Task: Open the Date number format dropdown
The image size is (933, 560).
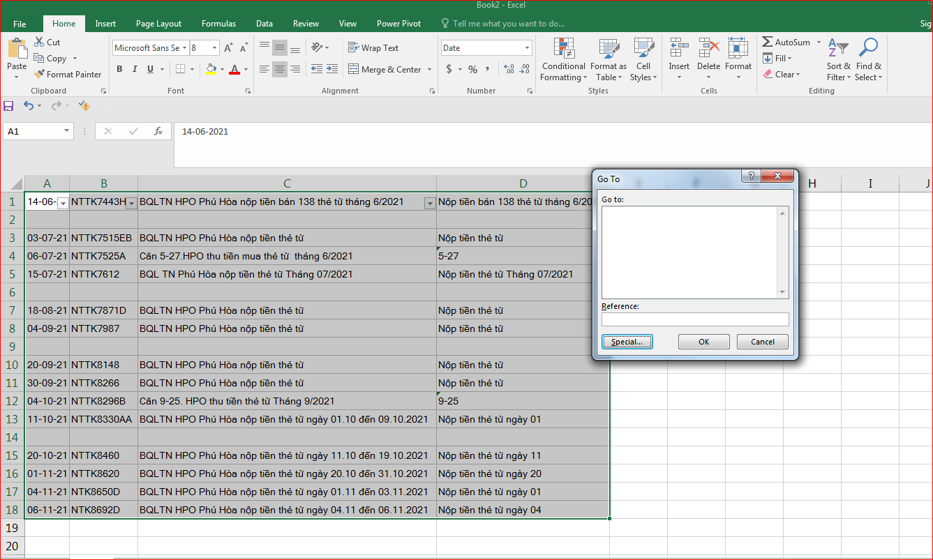Action: coord(527,48)
